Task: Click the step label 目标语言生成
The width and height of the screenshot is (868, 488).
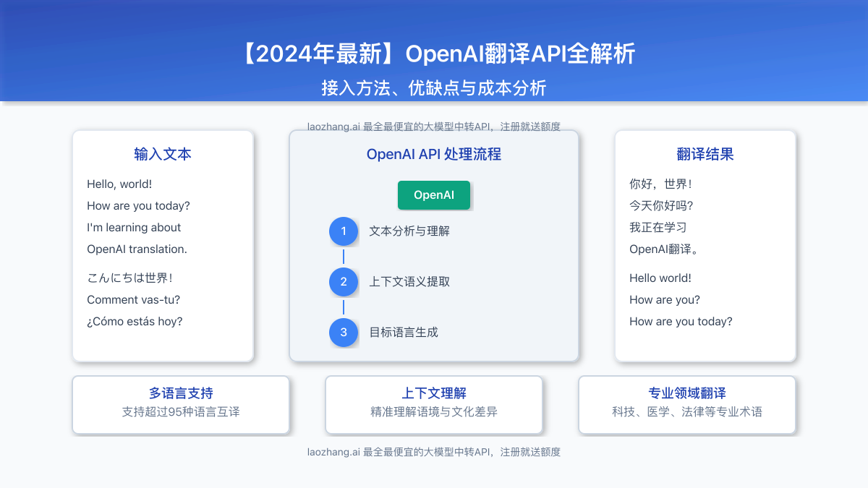Action: tap(404, 333)
